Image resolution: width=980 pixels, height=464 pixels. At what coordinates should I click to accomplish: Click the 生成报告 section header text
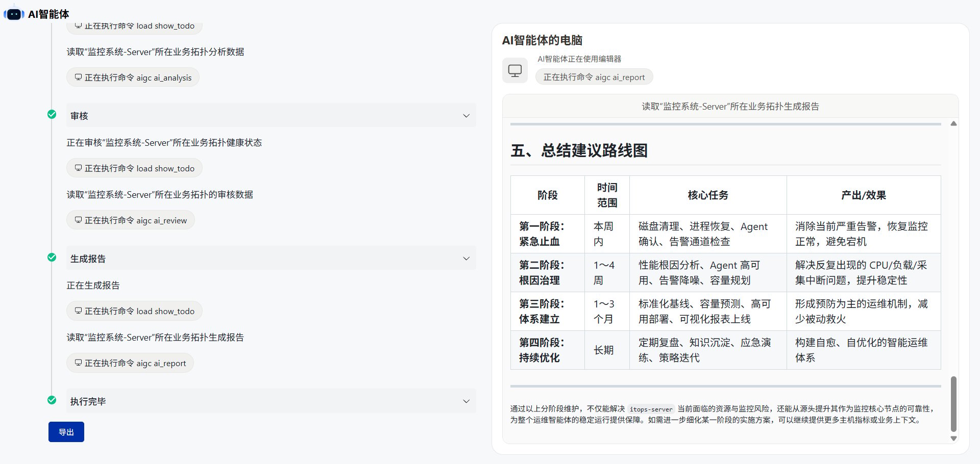pyautogui.click(x=88, y=259)
